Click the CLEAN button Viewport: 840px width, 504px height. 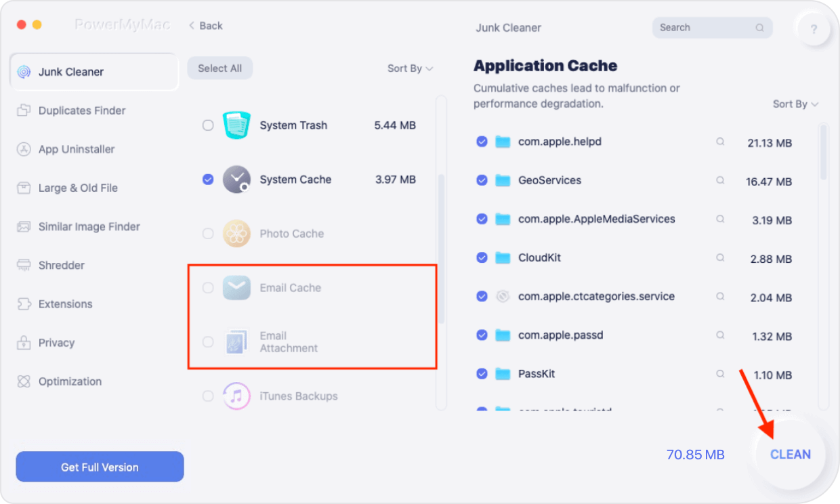(x=790, y=455)
